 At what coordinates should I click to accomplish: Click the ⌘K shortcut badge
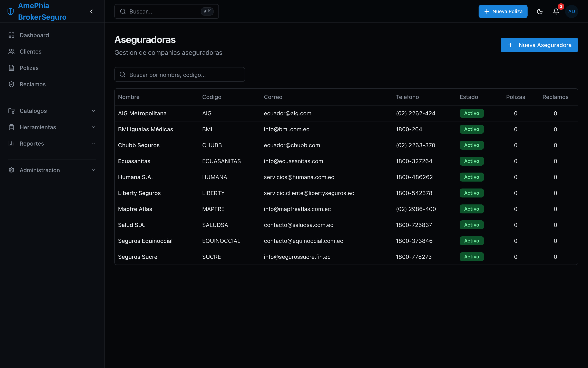[x=207, y=11]
